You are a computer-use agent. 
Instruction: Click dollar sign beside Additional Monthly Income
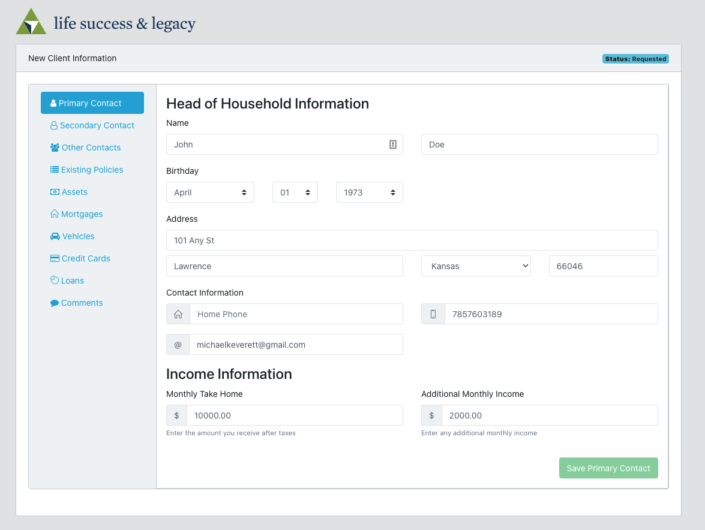click(x=432, y=415)
